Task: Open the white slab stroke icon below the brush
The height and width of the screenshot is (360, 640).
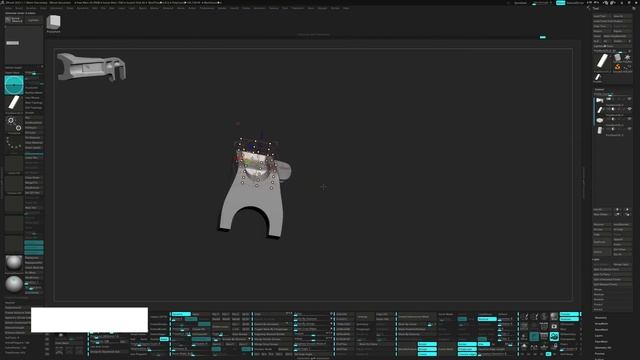Action: pos(14,103)
